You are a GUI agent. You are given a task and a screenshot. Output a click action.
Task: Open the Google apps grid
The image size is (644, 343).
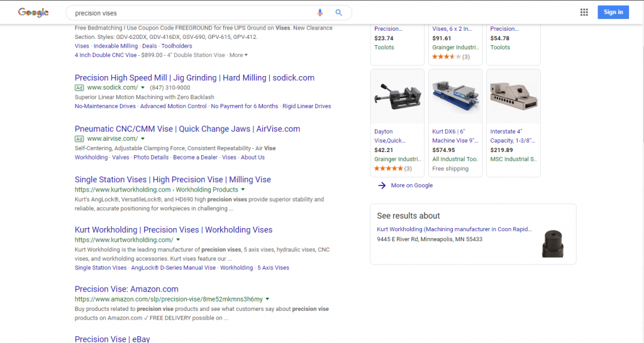pyautogui.click(x=584, y=13)
